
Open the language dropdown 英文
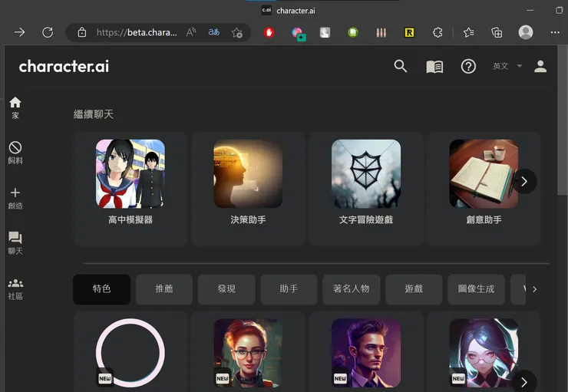pyautogui.click(x=507, y=66)
